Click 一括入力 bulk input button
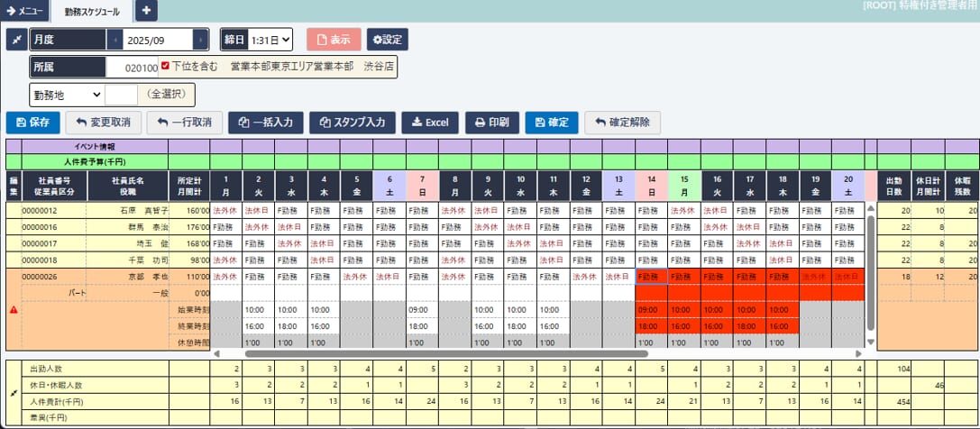 [x=266, y=123]
